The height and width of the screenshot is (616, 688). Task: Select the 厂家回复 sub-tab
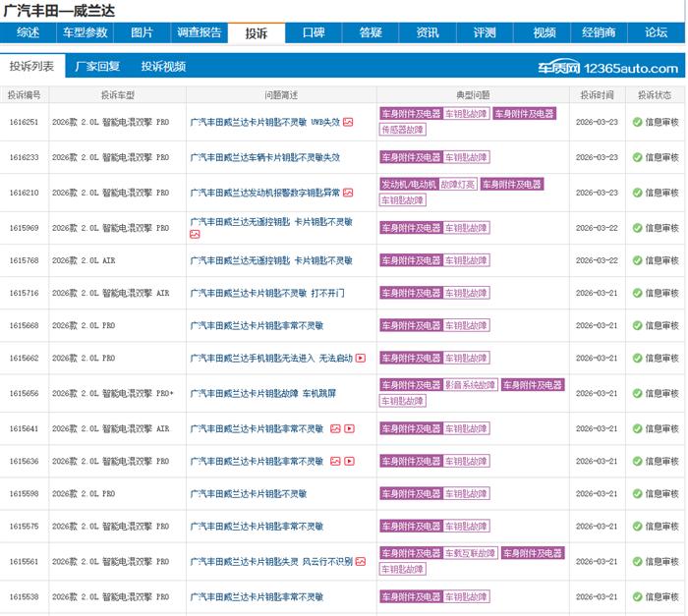click(x=97, y=67)
